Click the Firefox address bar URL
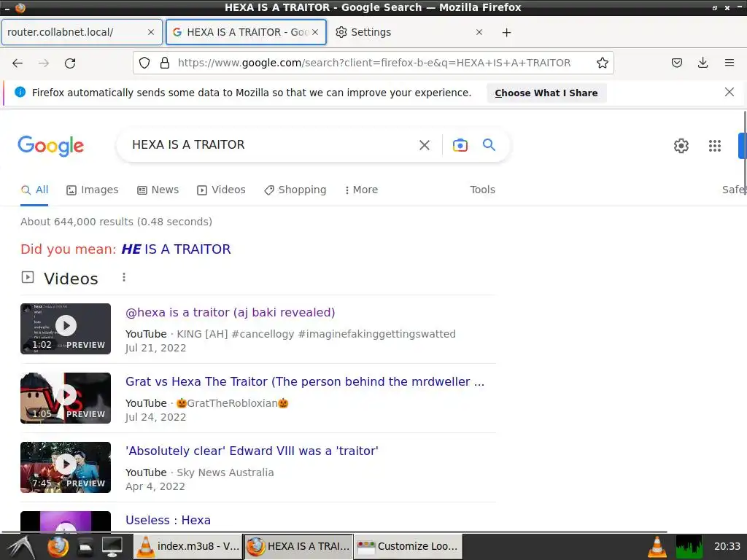The image size is (747, 560). pos(374,63)
